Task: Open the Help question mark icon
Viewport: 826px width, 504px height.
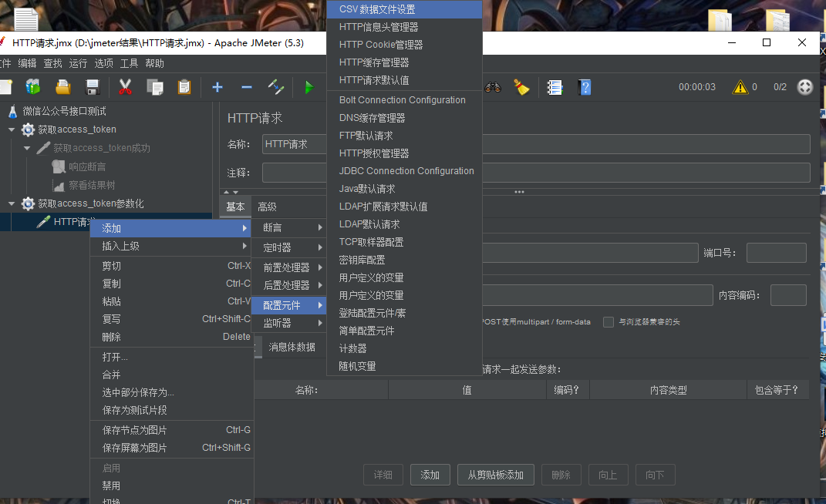Action: click(x=585, y=87)
